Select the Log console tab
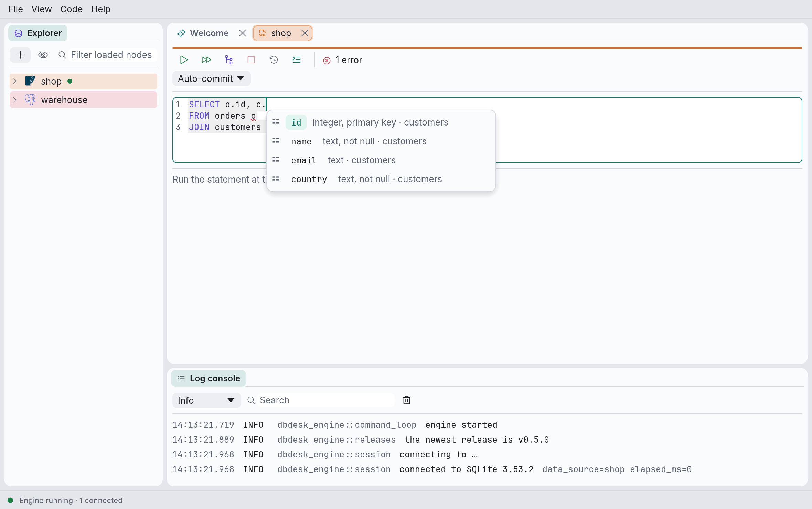Viewport: 812px width, 509px height. 209,378
